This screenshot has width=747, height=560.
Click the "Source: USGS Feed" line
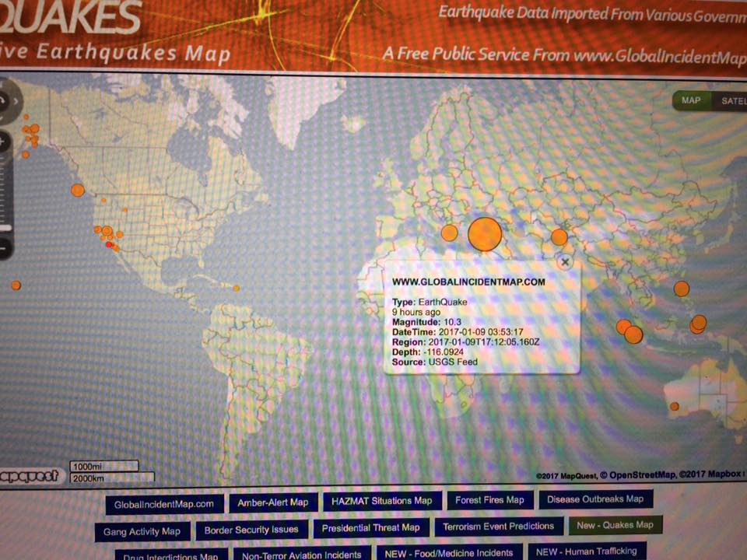pyautogui.click(x=434, y=362)
